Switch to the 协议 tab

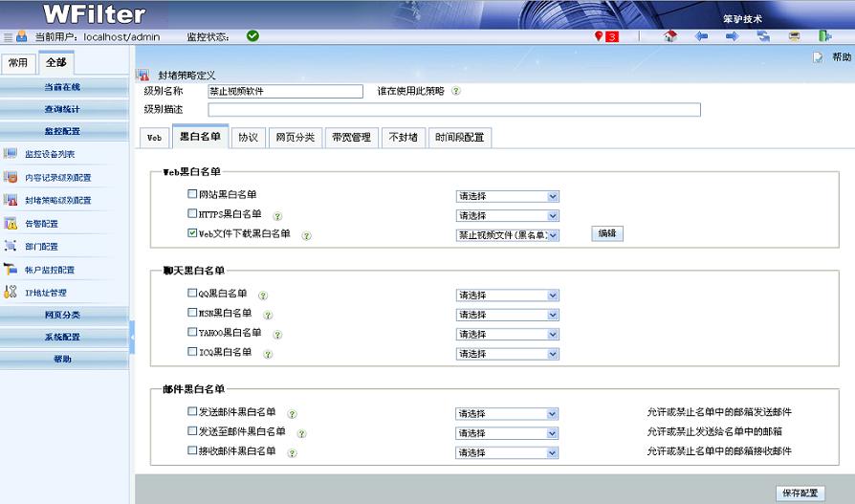pos(248,138)
